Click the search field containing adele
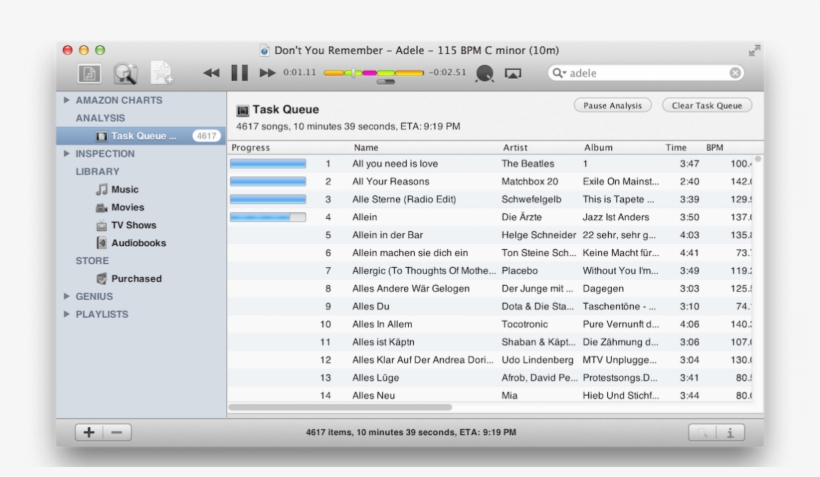Viewport: 820px width, 477px height. (646, 73)
